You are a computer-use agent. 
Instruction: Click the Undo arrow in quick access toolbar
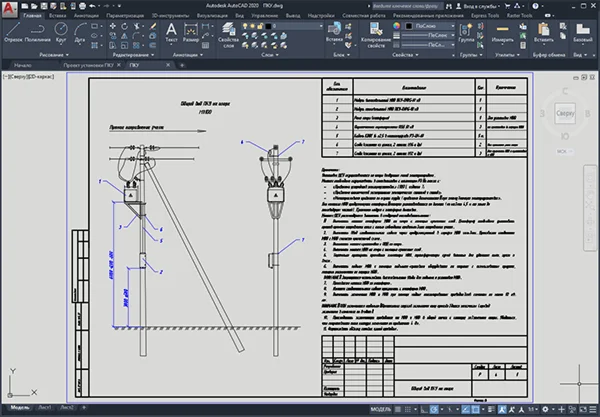[x=92, y=6]
